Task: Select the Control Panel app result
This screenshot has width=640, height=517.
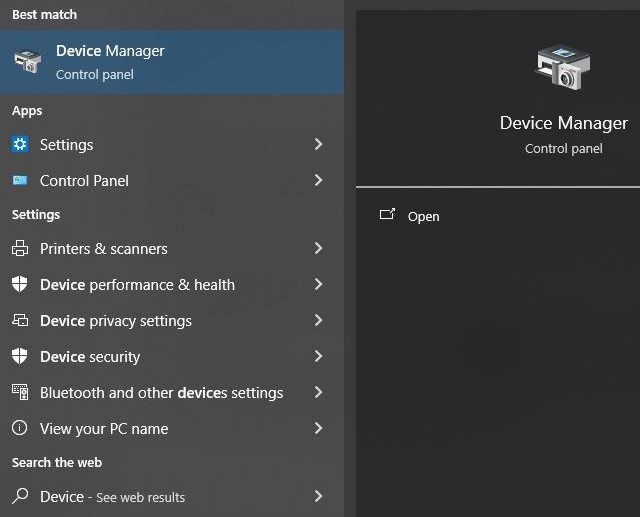Action: coord(172,180)
